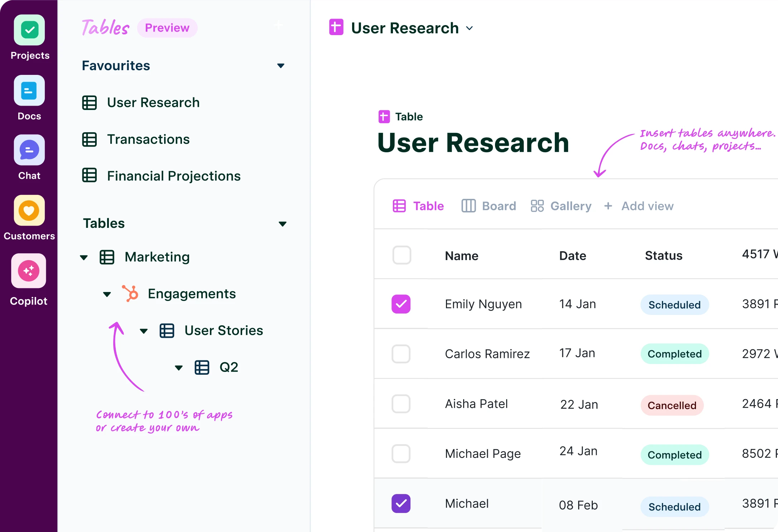The width and height of the screenshot is (778, 532).
Task: Click the HubSpot Engagements icon
Action: (130, 294)
